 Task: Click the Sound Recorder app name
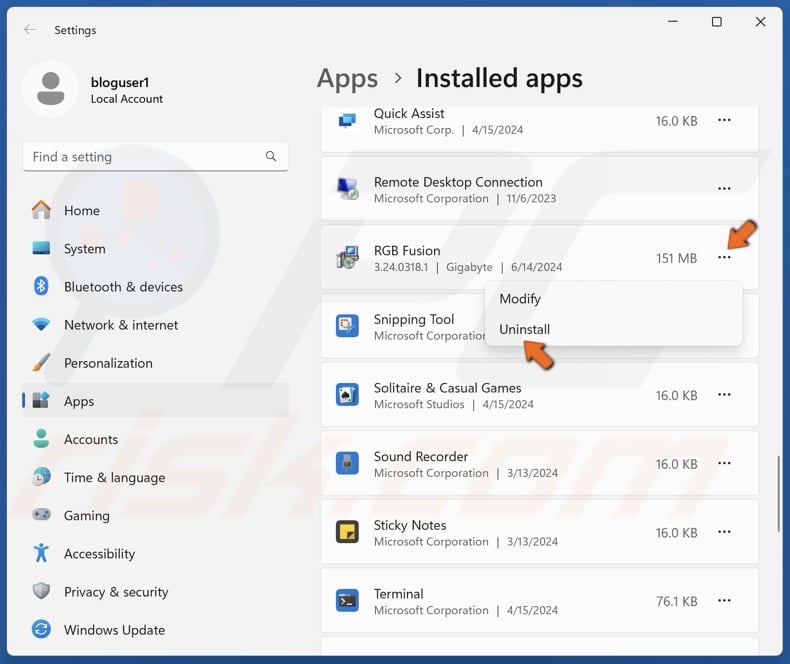421,456
